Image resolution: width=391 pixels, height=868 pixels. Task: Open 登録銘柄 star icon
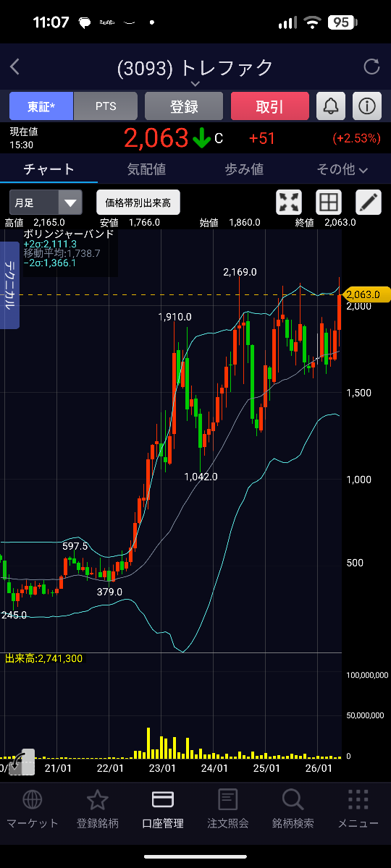pyautogui.click(x=98, y=809)
